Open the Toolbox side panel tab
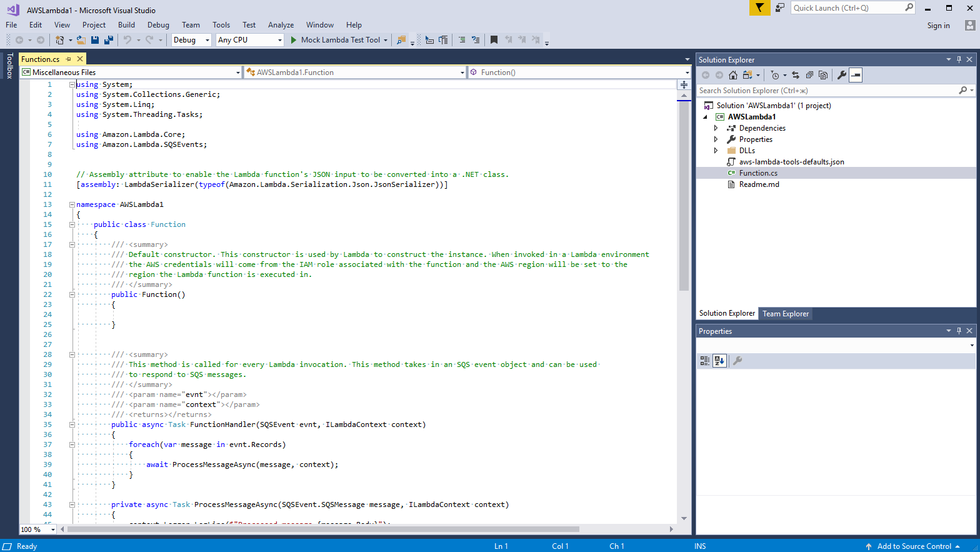This screenshot has height=552, width=980. (x=9, y=66)
